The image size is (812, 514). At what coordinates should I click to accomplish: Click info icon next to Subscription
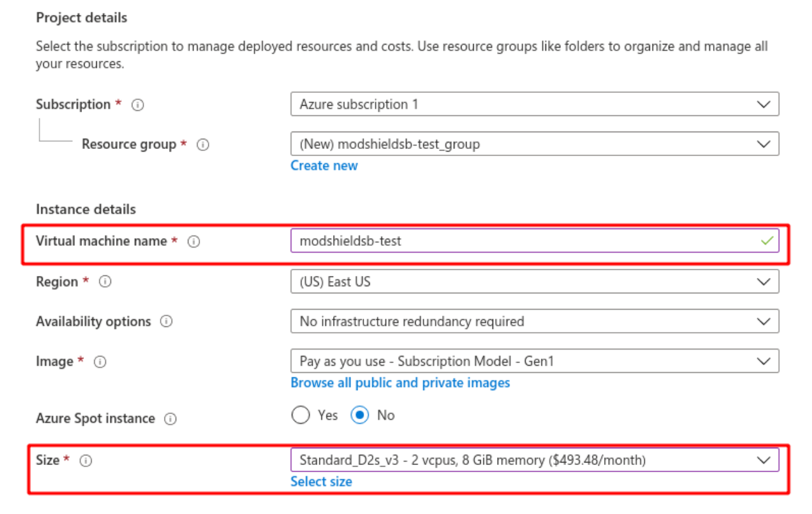tap(137, 105)
